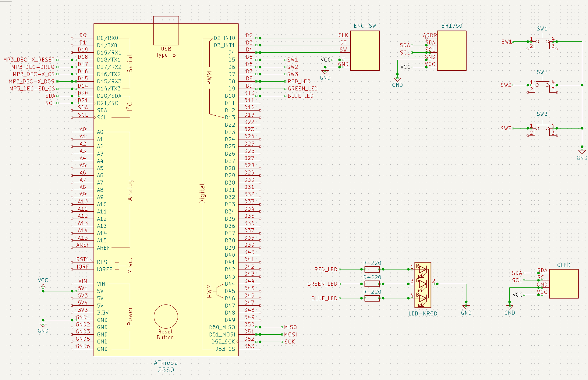
Task: Click the USB Type-B connector box
Action: [166, 31]
